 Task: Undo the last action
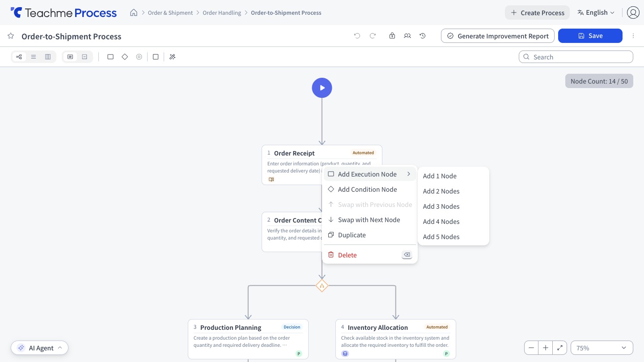click(357, 36)
